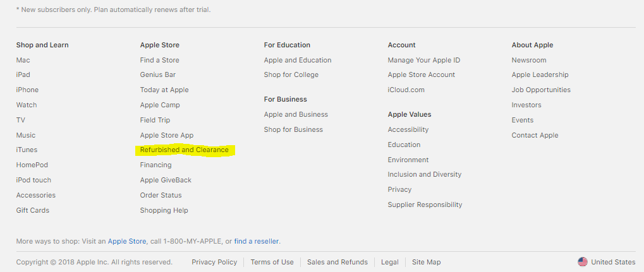Open Apple and Business link
This screenshot has height=272, width=644.
pyautogui.click(x=296, y=114)
